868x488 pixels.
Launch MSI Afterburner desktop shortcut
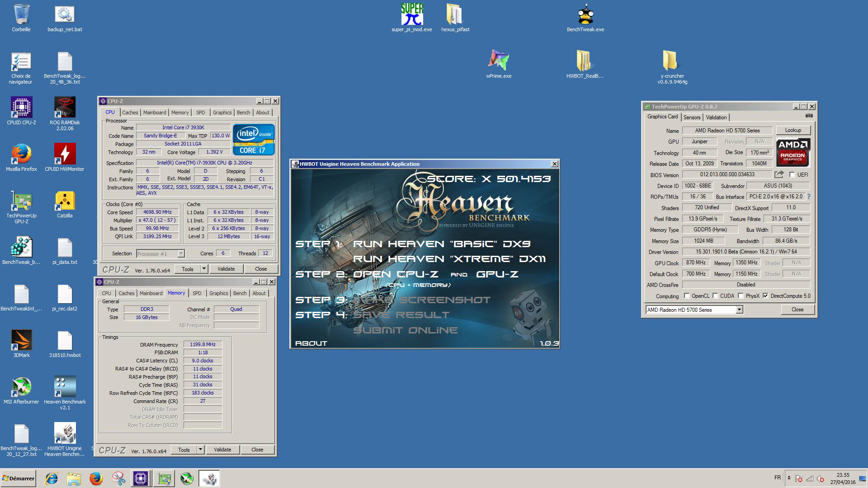(21, 389)
